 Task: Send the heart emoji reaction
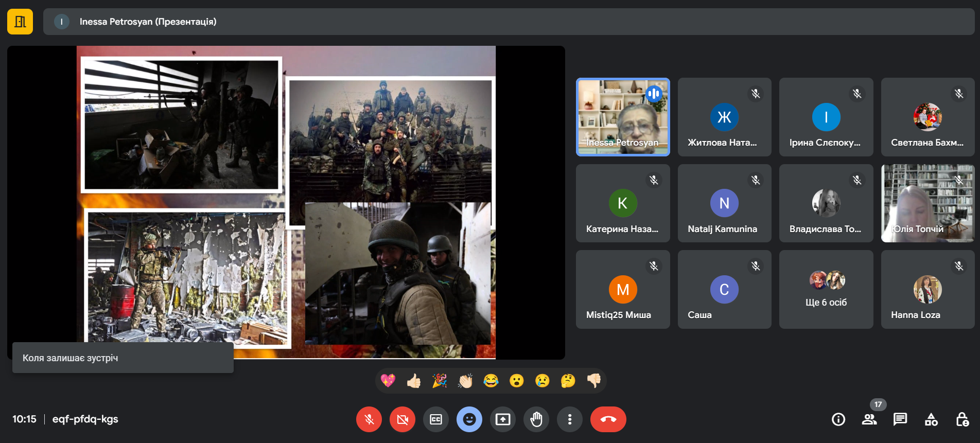(x=388, y=381)
